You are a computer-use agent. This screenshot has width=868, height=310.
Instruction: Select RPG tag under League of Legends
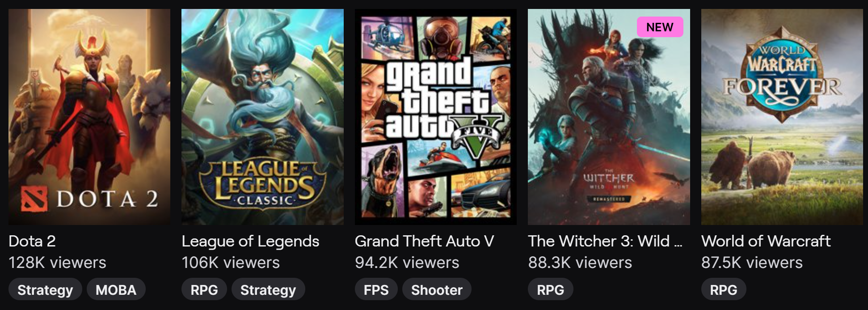pyautogui.click(x=204, y=289)
